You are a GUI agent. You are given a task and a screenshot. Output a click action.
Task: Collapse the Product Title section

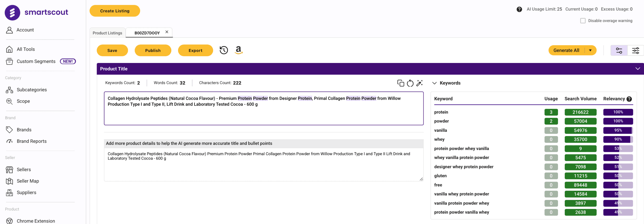tap(637, 69)
